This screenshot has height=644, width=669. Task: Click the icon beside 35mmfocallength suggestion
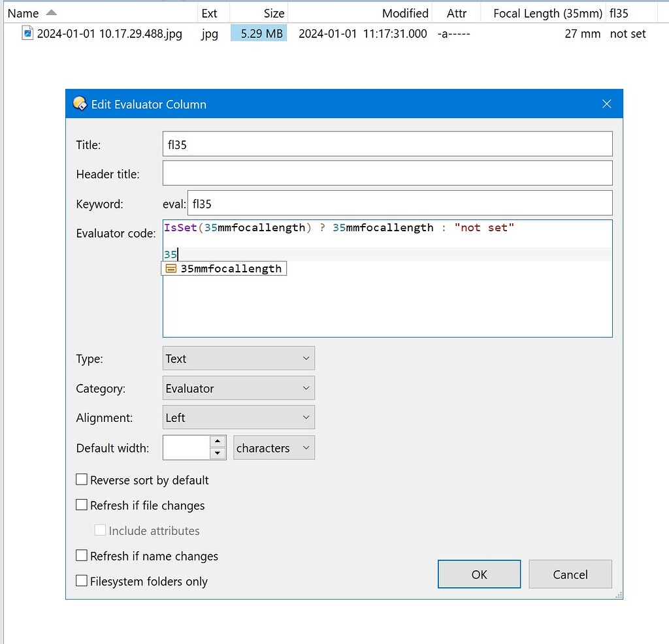[172, 268]
